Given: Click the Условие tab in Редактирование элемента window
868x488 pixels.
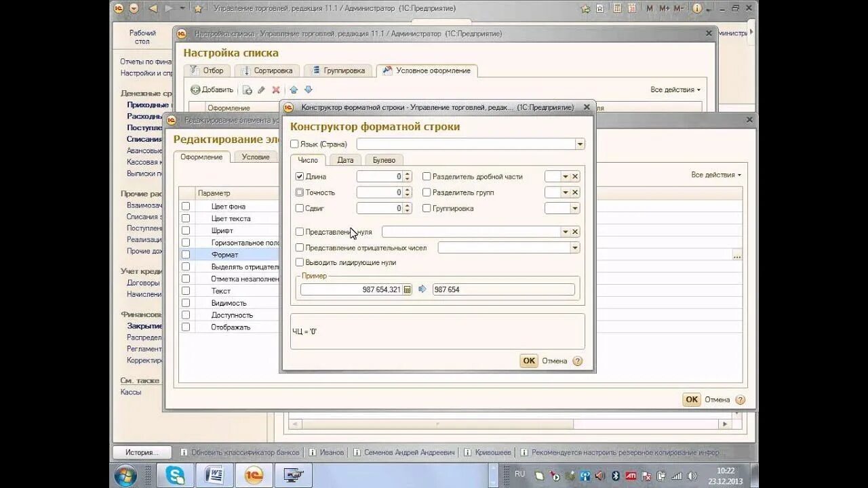Looking at the screenshot, I should click(256, 157).
